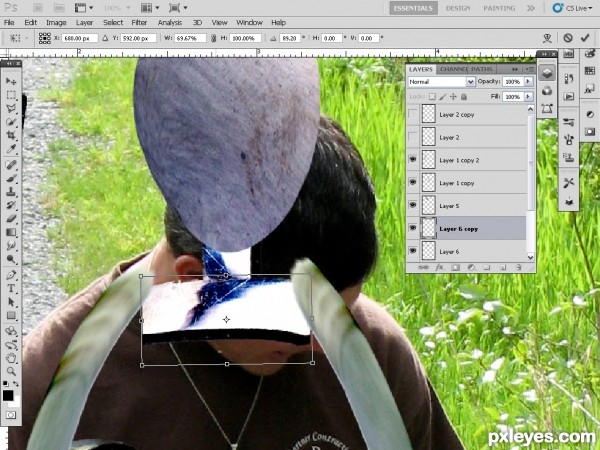This screenshot has height=450, width=600.
Task: Select the Move tool
Action: pos(11,81)
